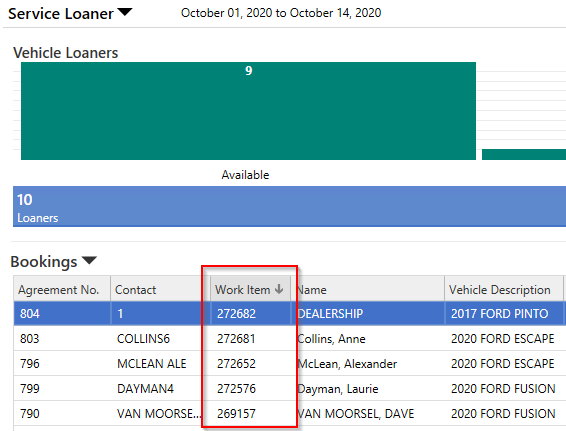Viewport: 566px width, 431px height.
Task: Click the small green bar beside Available
Action: tap(524, 154)
